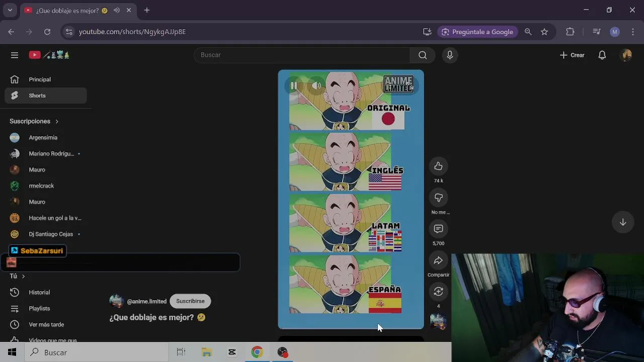Click the search magnifier button
Screen dimensions: 644x362
423,55
